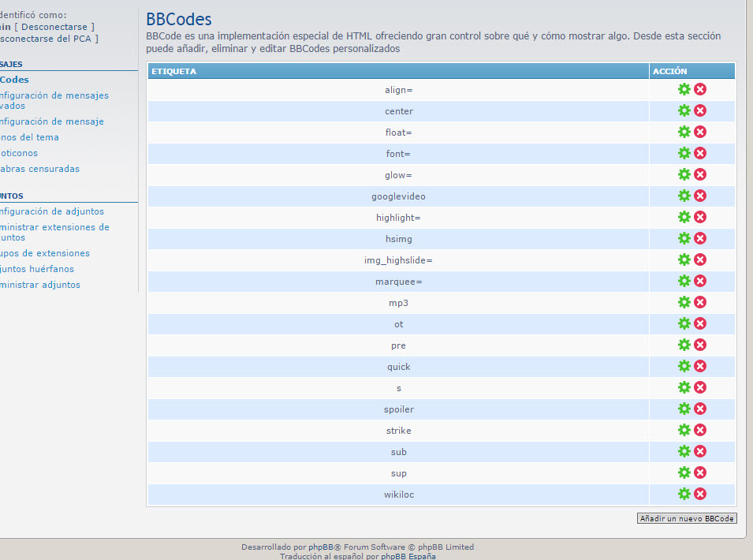Image resolution: width=753 pixels, height=560 pixels.
Task: Click the gear icon for highlight=
Action: 684,217
